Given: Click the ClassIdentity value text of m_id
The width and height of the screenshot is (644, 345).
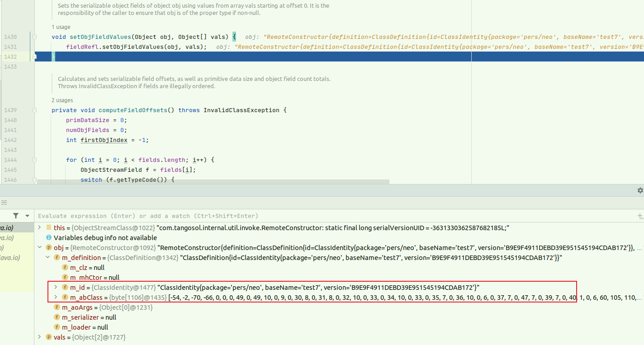Looking at the screenshot, I should pyautogui.click(x=318, y=287).
